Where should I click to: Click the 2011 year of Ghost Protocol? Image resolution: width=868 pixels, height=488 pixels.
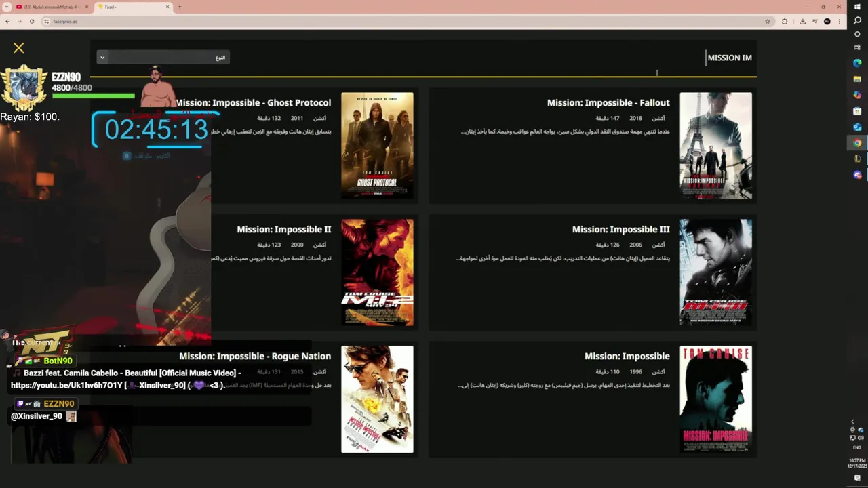coord(297,119)
